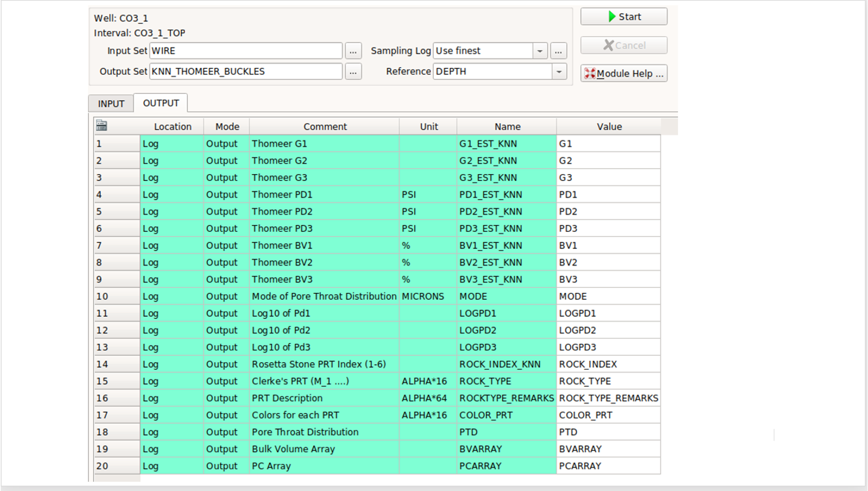Switch to the INPUT tab
868x491 pixels.
[x=111, y=103]
